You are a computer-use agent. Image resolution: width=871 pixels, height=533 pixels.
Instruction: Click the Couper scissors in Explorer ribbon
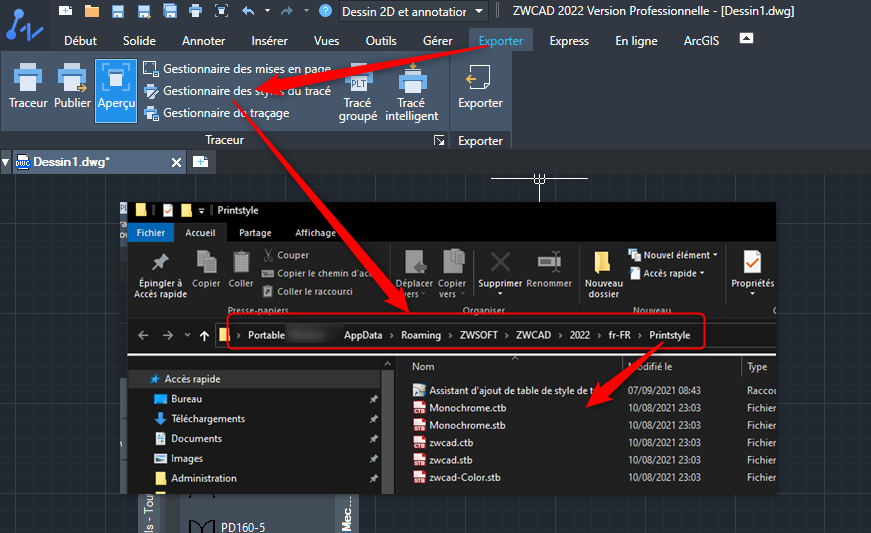tap(286, 255)
